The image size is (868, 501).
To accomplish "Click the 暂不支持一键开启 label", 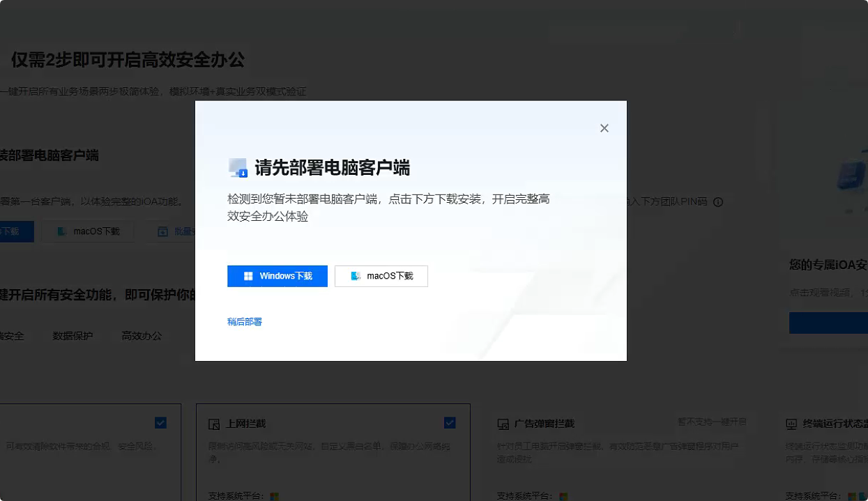I will (x=712, y=422).
